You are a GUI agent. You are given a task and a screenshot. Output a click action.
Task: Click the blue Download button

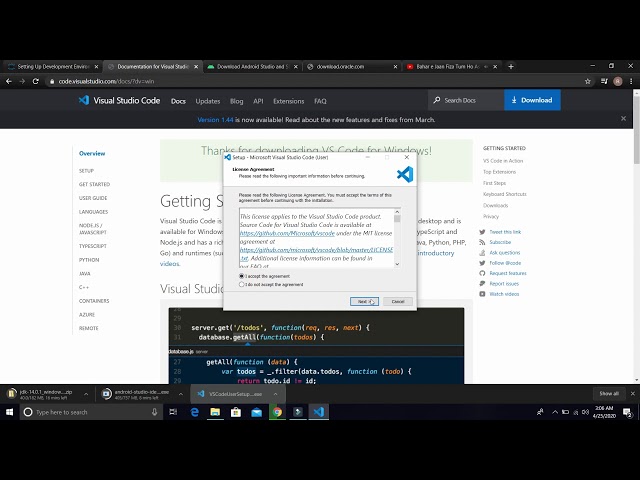pos(532,100)
